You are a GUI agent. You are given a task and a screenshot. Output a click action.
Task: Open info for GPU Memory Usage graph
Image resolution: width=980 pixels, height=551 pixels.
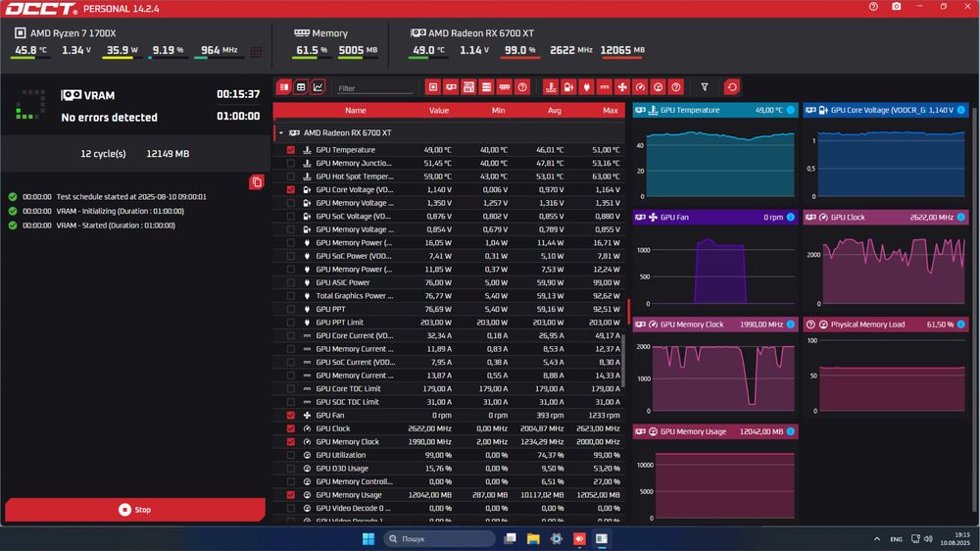791,431
